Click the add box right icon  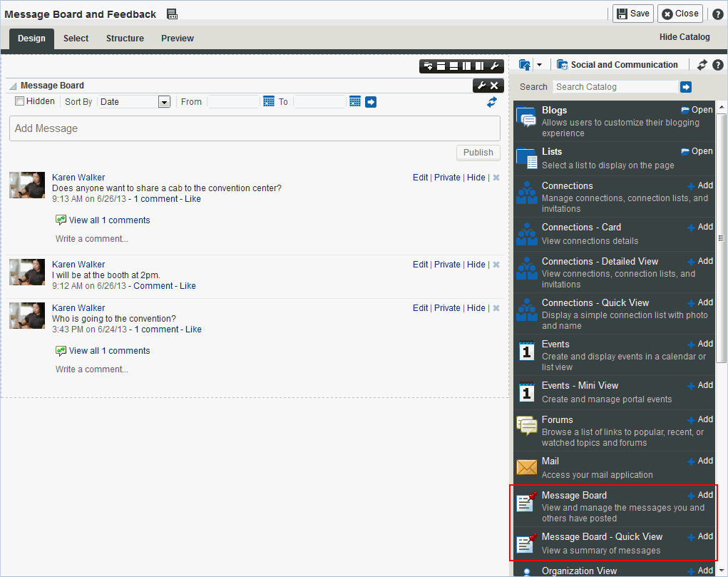(x=480, y=66)
